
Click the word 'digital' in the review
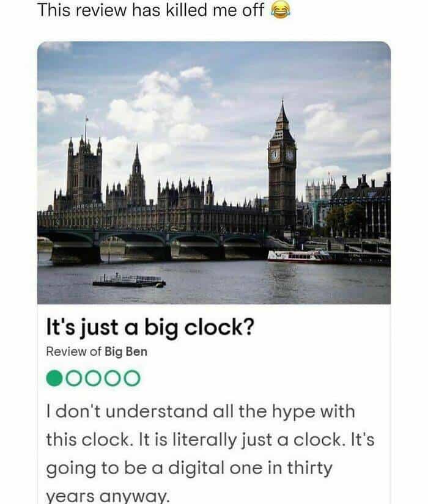[196, 468]
